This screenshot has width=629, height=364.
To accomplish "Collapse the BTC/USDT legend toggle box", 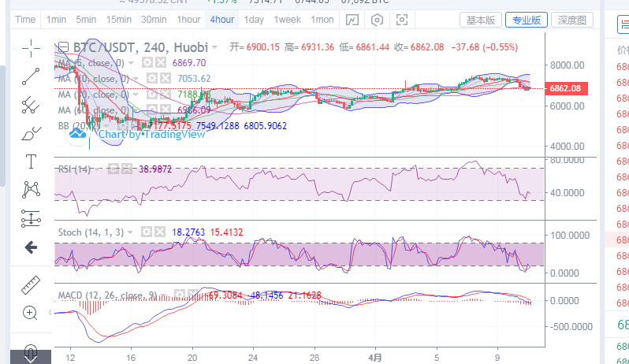I will coord(63,47).
